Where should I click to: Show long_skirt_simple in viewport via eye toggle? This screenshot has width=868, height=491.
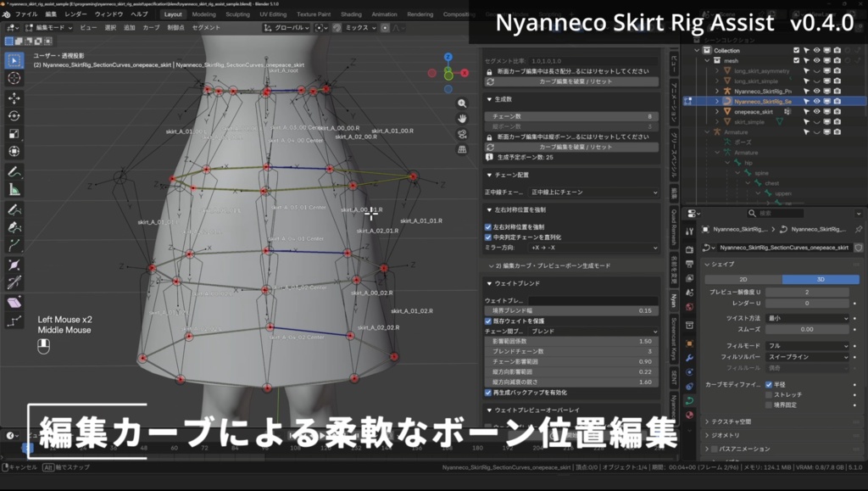[816, 81]
